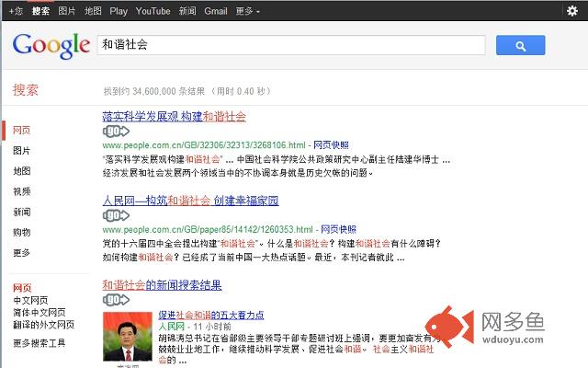Select 网页 in the left sidebar
This screenshot has height=368, width=588.
click(x=21, y=131)
